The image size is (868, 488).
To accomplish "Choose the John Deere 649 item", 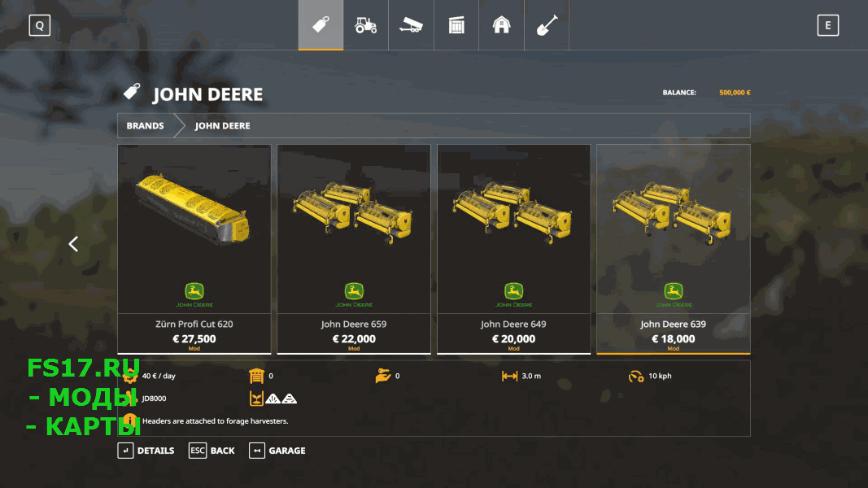I will click(513, 249).
